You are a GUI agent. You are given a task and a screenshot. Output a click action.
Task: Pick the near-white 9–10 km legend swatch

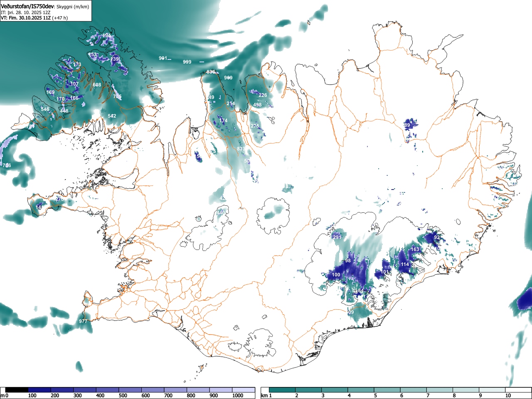493,390
